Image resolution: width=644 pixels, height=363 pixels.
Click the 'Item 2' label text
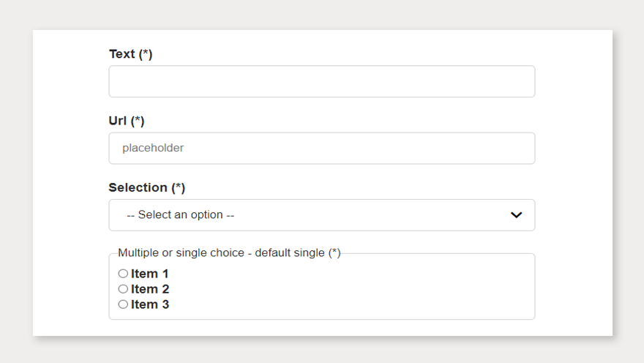[x=150, y=289]
